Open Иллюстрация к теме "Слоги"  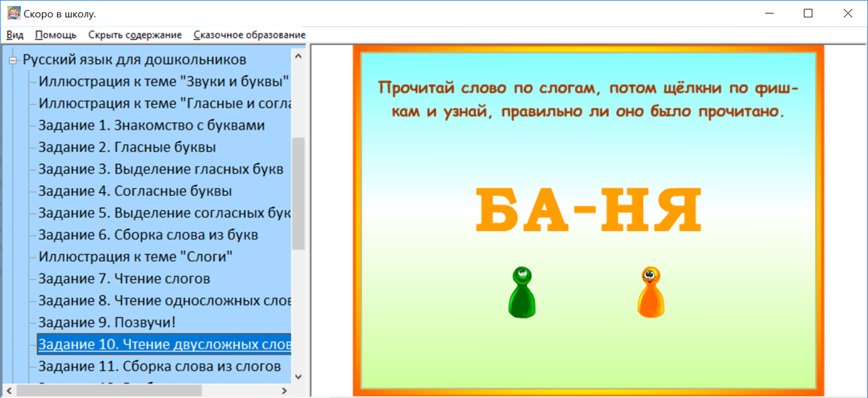click(135, 256)
